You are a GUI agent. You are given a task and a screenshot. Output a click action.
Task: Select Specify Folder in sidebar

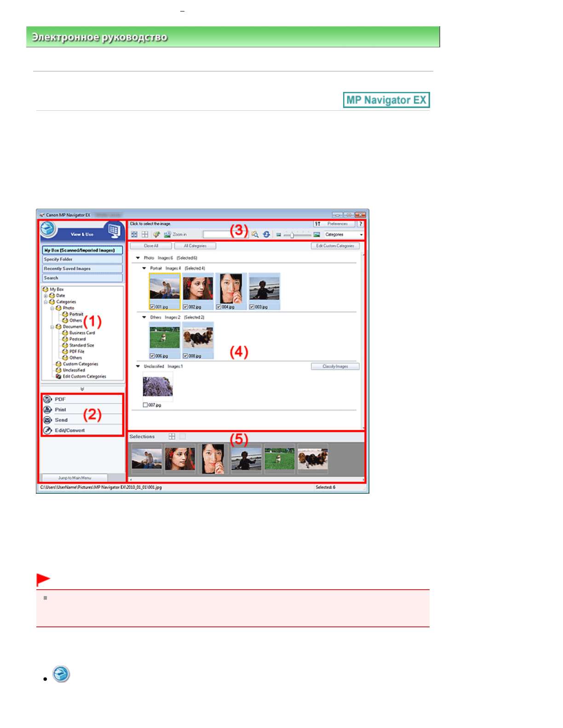[82, 259]
